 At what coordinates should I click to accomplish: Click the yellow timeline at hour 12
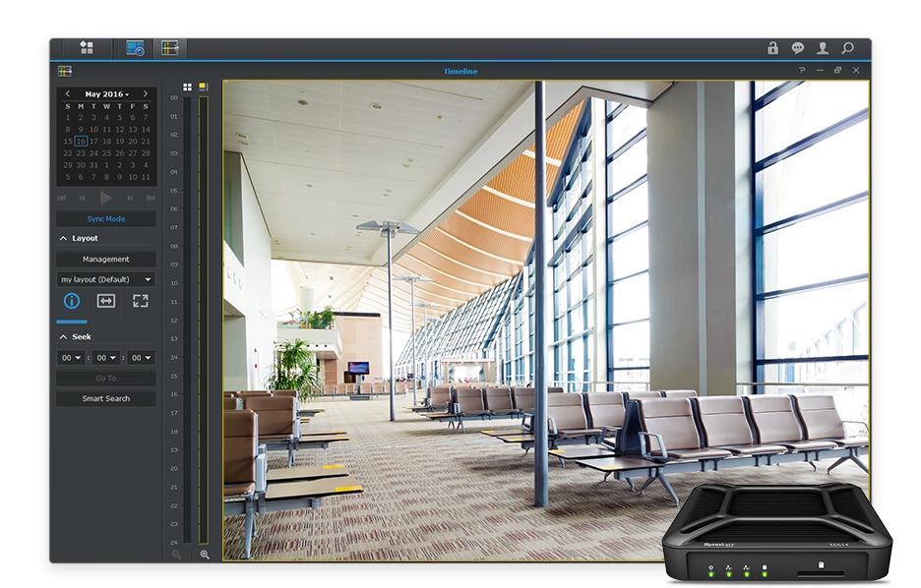204,321
